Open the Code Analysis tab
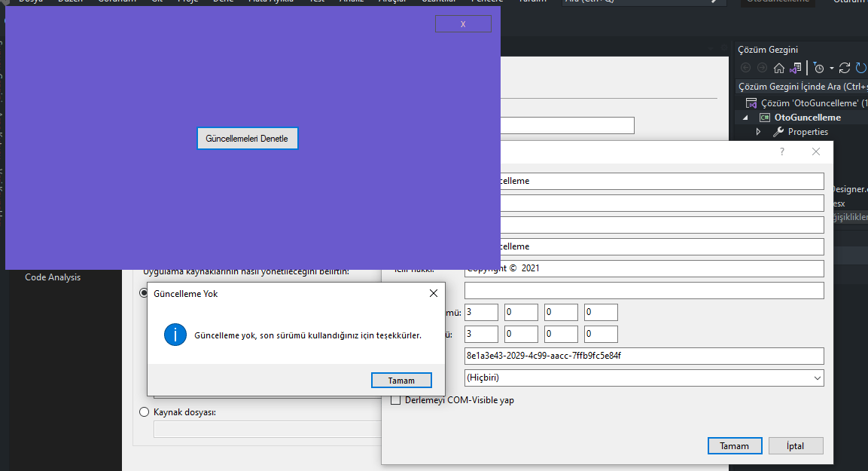868x471 pixels. pyautogui.click(x=53, y=277)
